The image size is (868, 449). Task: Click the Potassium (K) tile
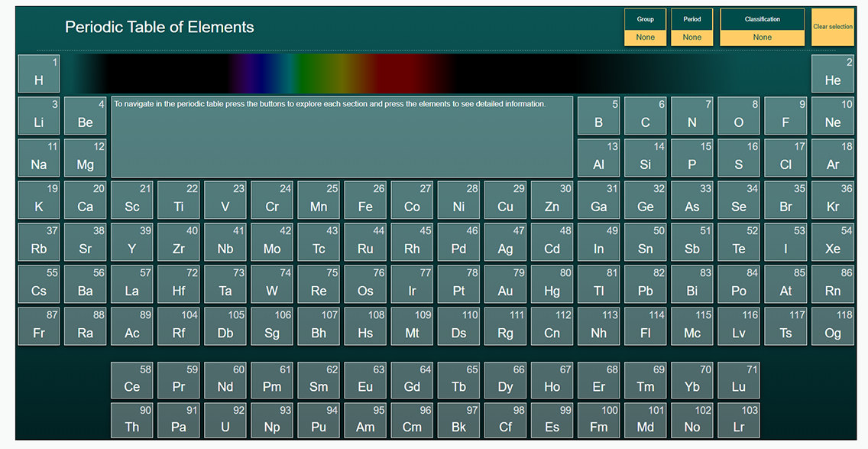coord(39,200)
